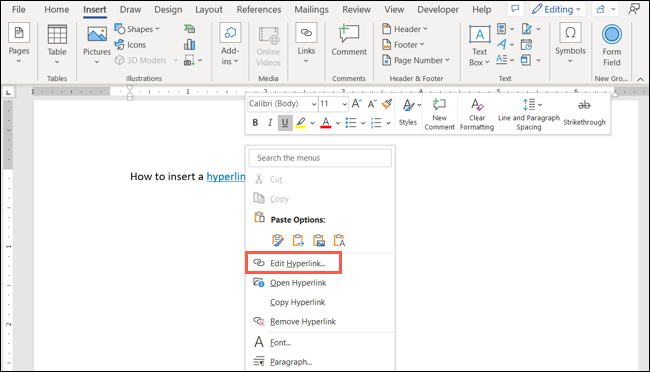Viewport: 650px width, 372px height.
Task: Toggle Italic in the mini toolbar
Action: click(x=270, y=123)
